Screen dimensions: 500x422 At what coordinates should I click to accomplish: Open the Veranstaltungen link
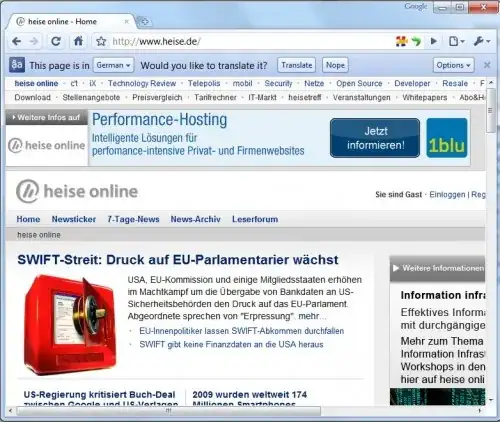tap(361, 97)
